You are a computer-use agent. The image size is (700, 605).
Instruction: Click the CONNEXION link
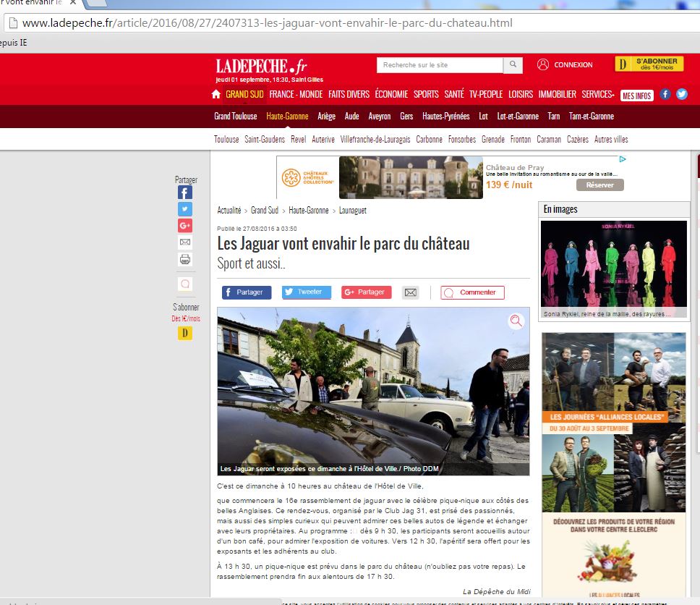[x=573, y=65]
